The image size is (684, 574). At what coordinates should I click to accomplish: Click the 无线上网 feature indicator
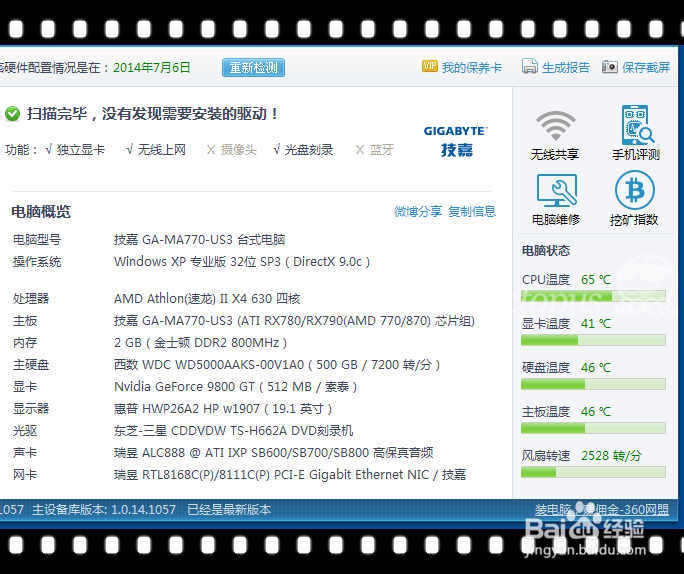tap(156, 150)
